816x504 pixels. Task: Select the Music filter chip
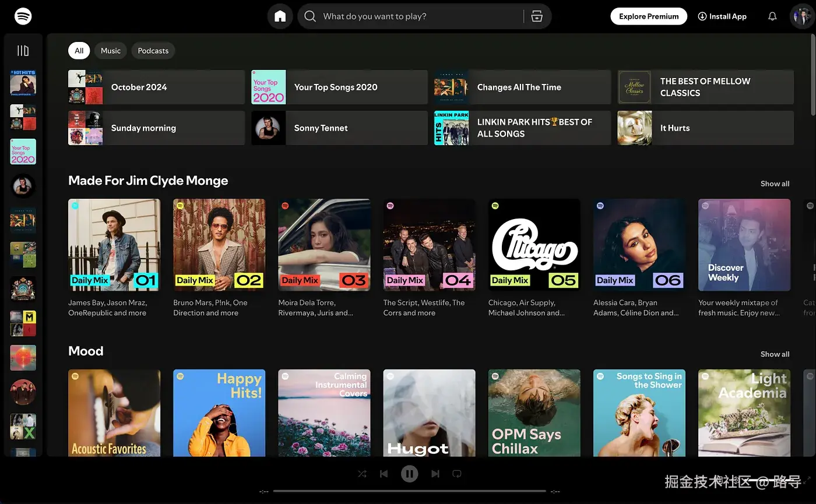coord(111,51)
